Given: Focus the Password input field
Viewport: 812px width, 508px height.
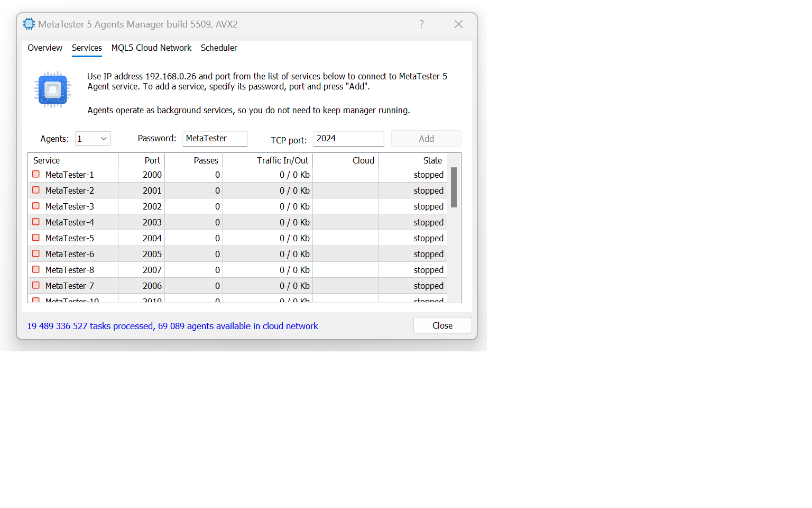Looking at the screenshot, I should [215, 139].
